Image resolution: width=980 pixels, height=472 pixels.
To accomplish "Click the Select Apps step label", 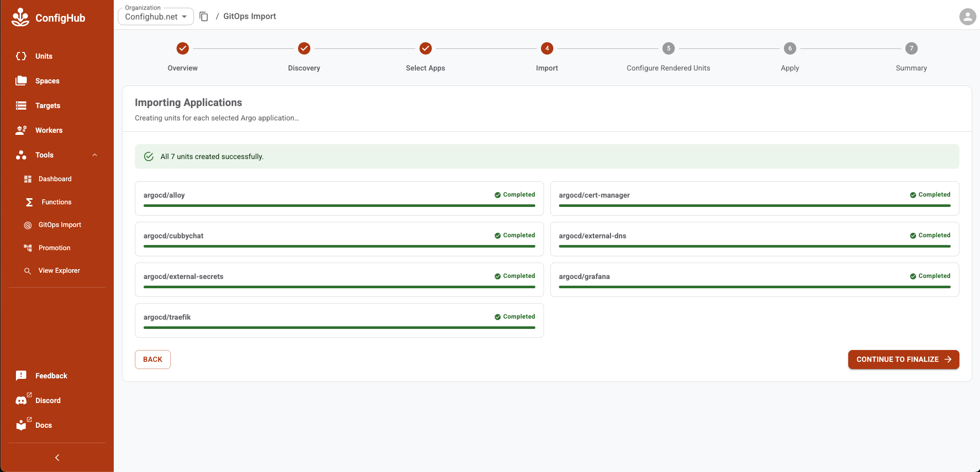I will pos(426,68).
